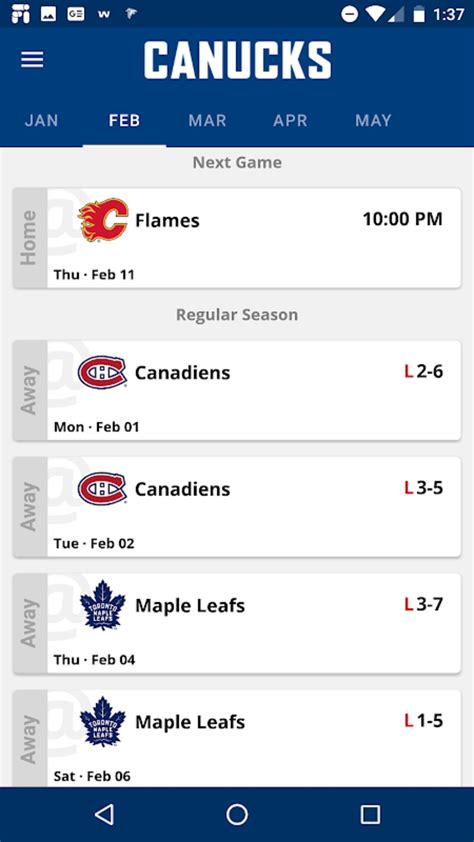Select the FEB month tab
474x842 pixels.
124,120
